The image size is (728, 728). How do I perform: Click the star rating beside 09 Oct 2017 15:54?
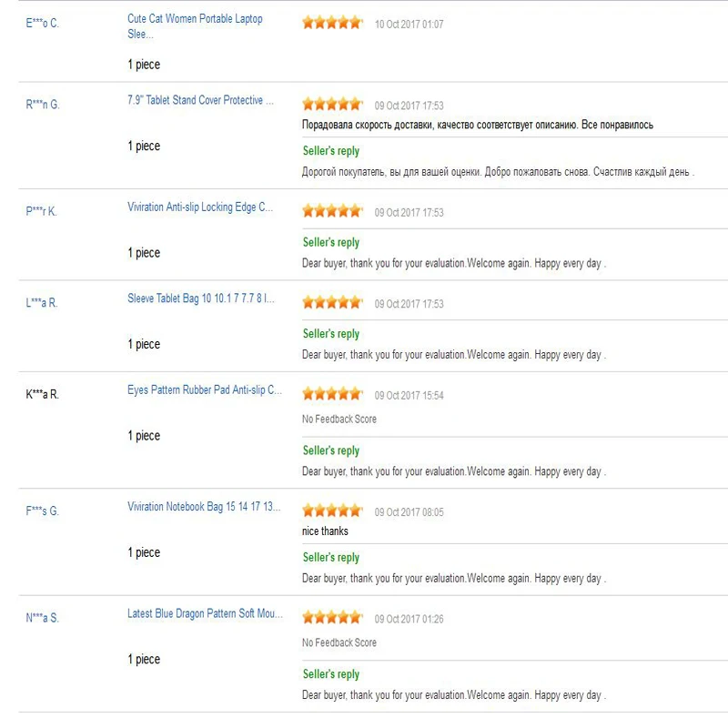[x=332, y=394]
